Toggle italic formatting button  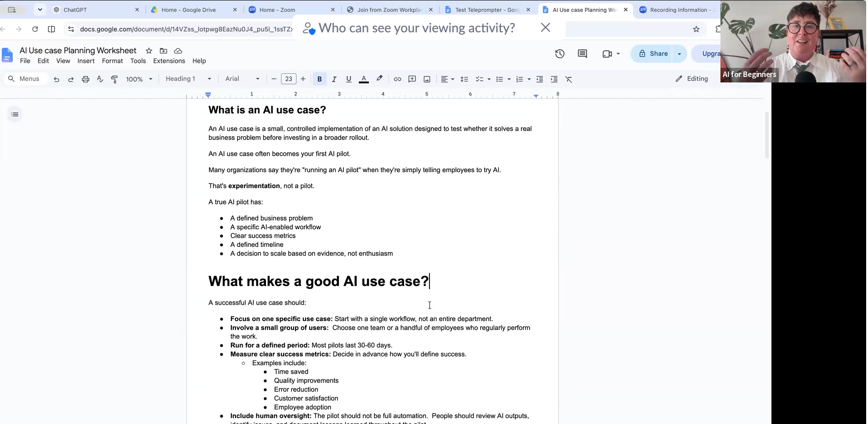[x=334, y=79]
